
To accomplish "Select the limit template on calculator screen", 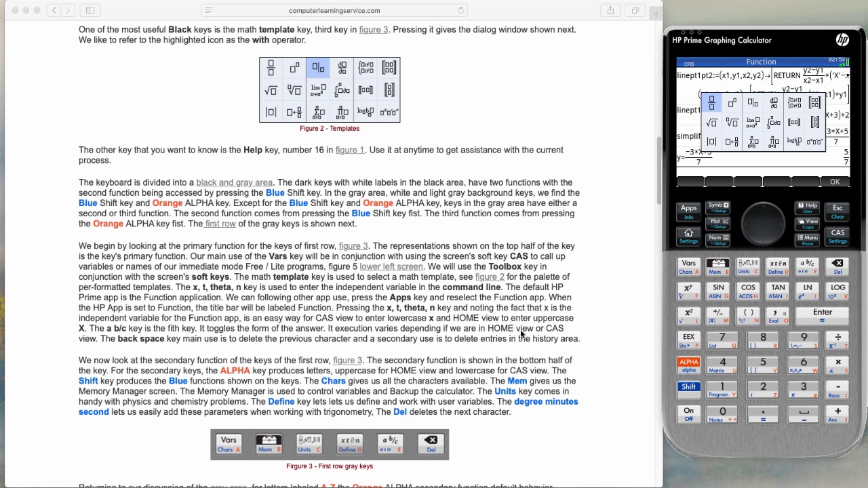I will (x=753, y=123).
